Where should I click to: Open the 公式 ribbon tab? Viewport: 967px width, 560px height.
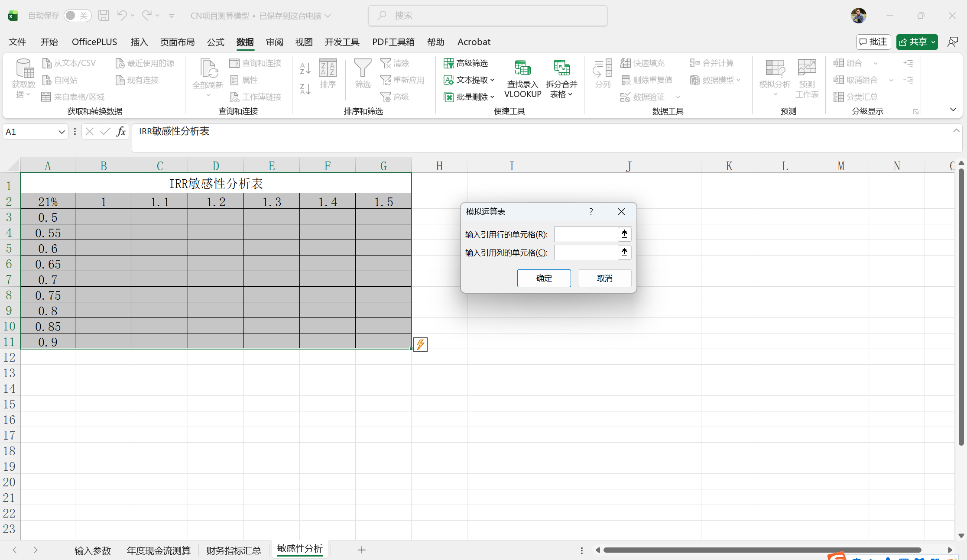215,42
